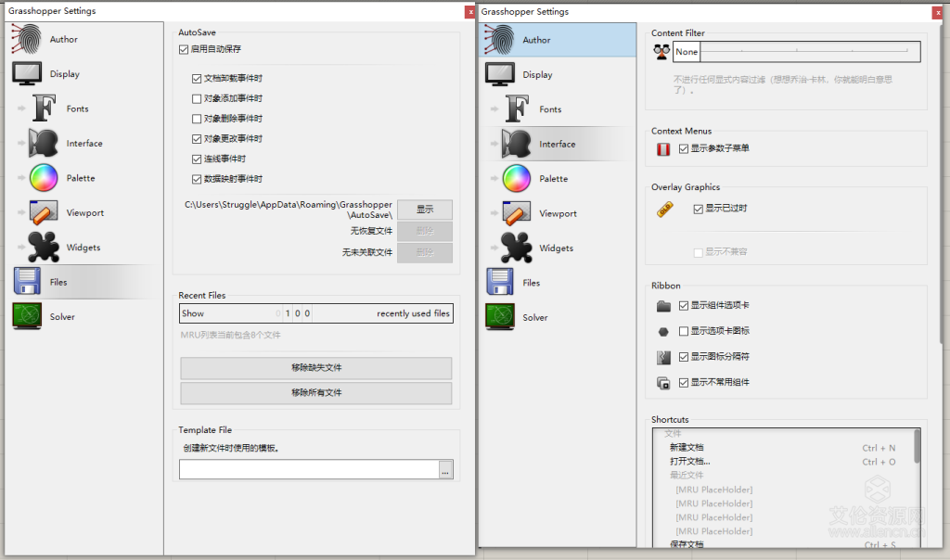Click the Template File browse ... button

(445, 469)
